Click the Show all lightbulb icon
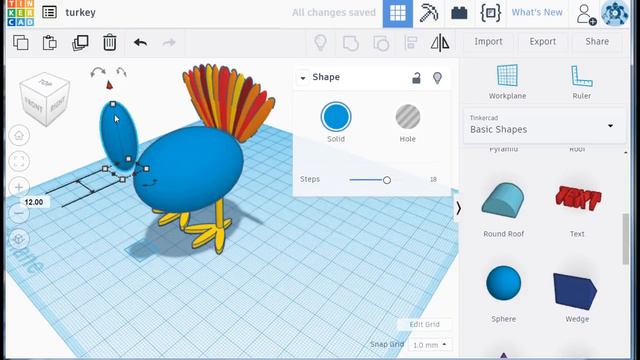 (x=320, y=42)
